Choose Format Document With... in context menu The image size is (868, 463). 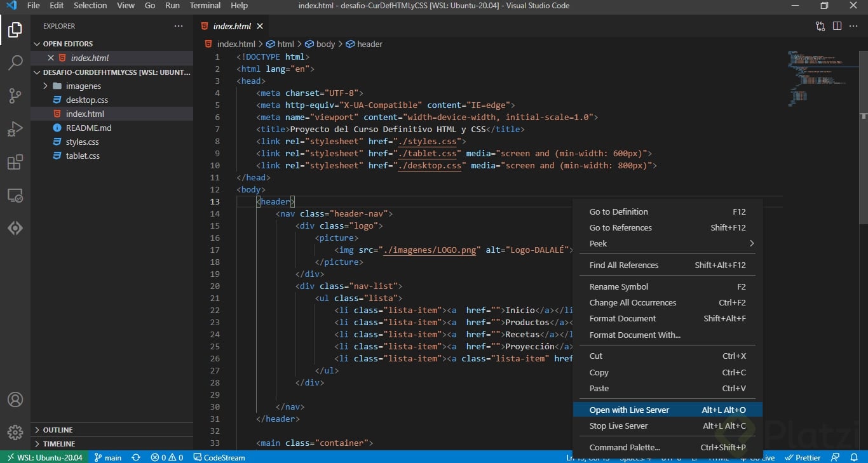(667, 335)
